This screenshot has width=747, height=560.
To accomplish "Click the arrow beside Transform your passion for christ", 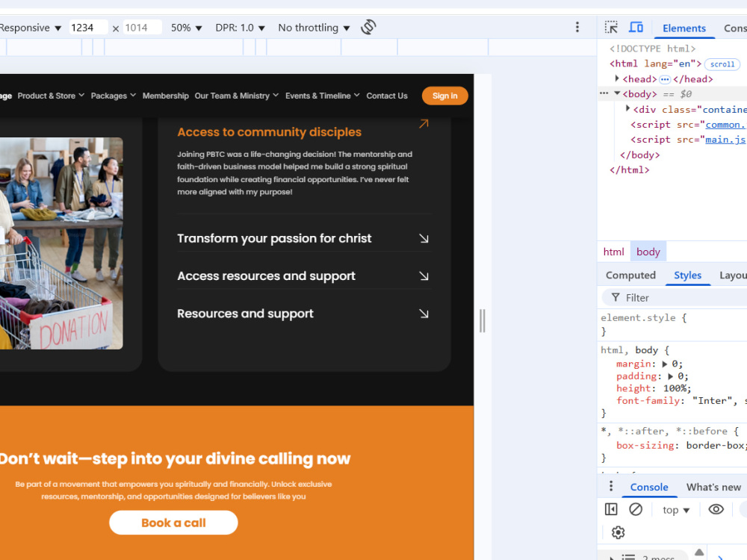I will (x=424, y=239).
